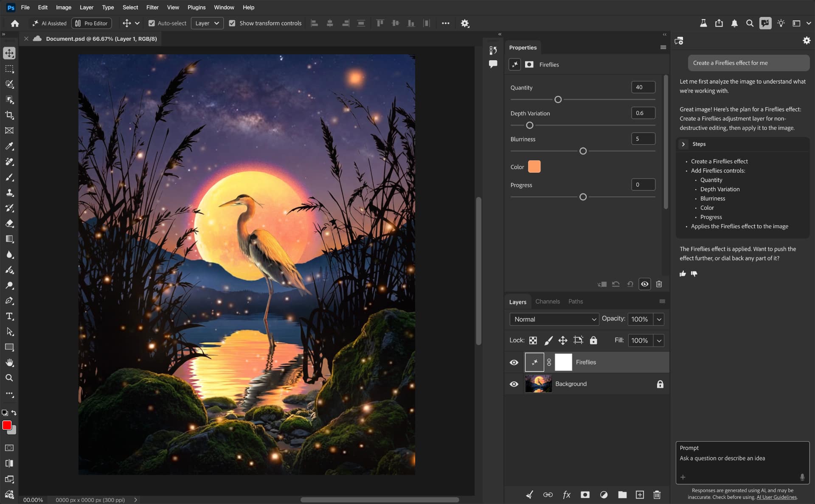Toggle the Auto-select checkbox
The height and width of the screenshot is (504, 815).
152,23
